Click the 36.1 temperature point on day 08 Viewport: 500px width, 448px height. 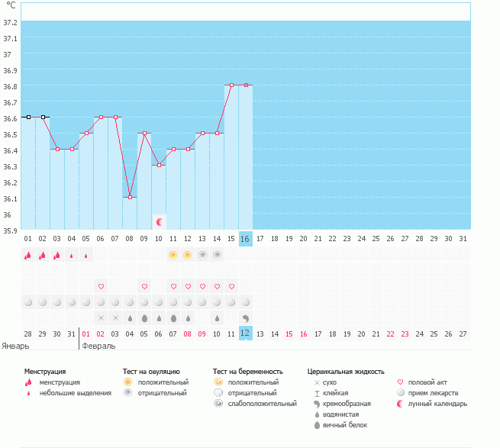click(x=130, y=198)
